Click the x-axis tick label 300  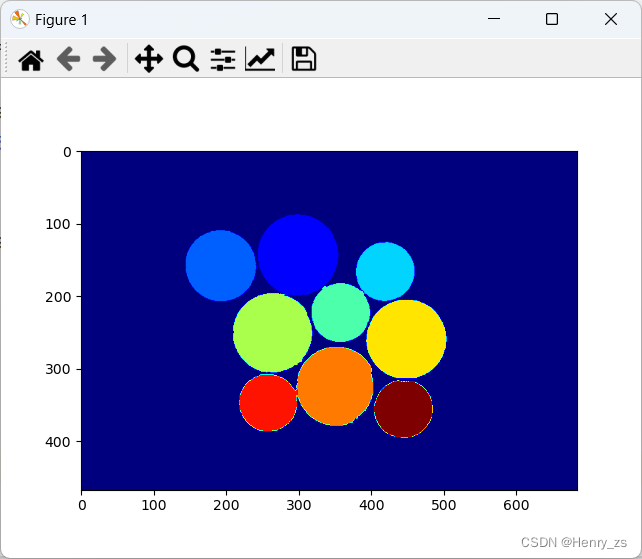click(x=298, y=505)
